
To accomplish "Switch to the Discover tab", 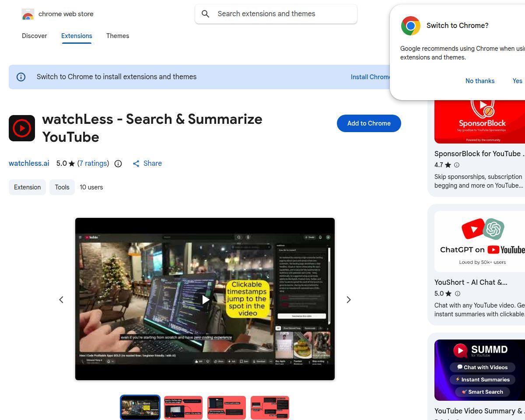I will click(35, 36).
